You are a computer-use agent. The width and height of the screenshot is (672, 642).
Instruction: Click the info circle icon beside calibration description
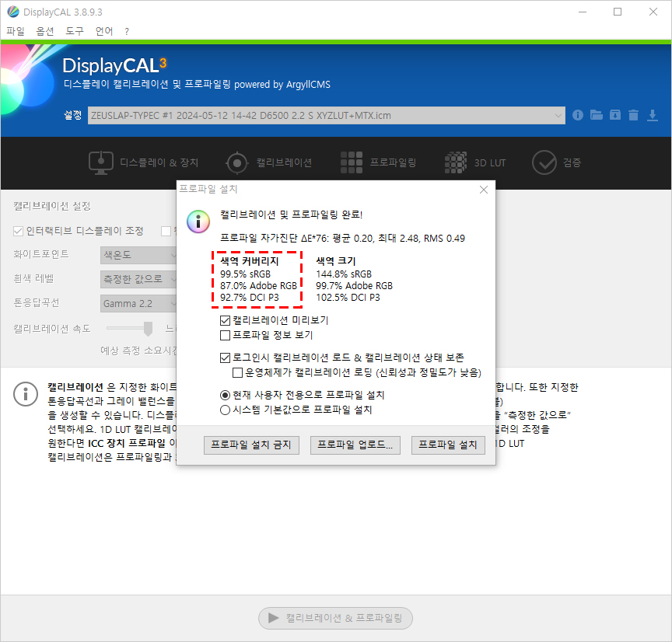(x=26, y=393)
